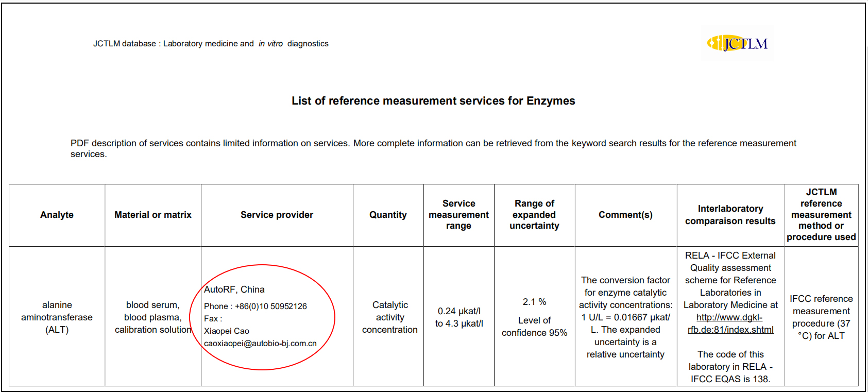The width and height of the screenshot is (868, 392).
Task: Open the dgkl-rfb.de RELA hyperlink
Action: (x=730, y=323)
